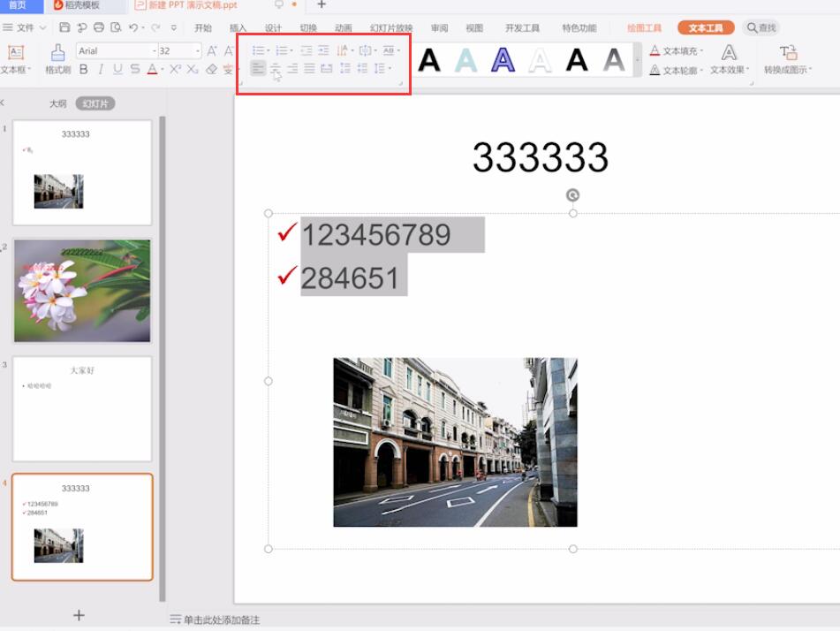Click the font color A icon
Screen dimensions: 840x631
(x=152, y=69)
